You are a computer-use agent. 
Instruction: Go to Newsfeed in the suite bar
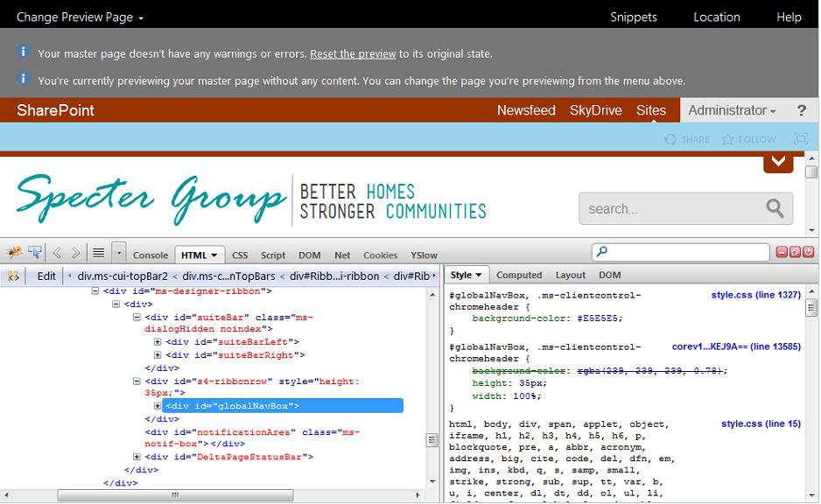(526, 110)
